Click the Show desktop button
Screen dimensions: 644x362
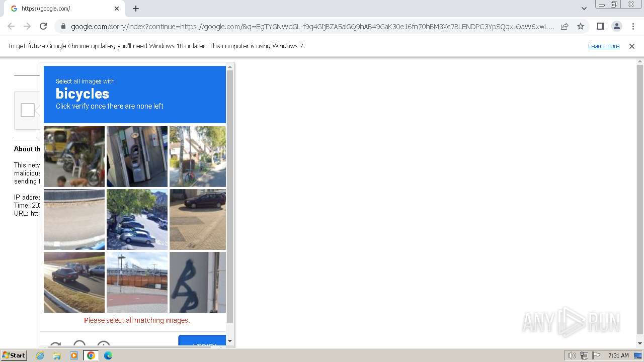click(638, 355)
